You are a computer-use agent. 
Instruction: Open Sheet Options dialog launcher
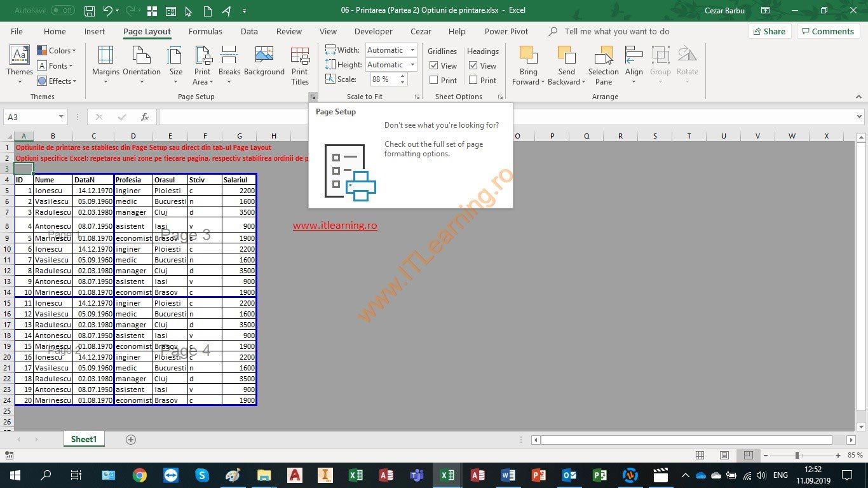[x=501, y=97]
